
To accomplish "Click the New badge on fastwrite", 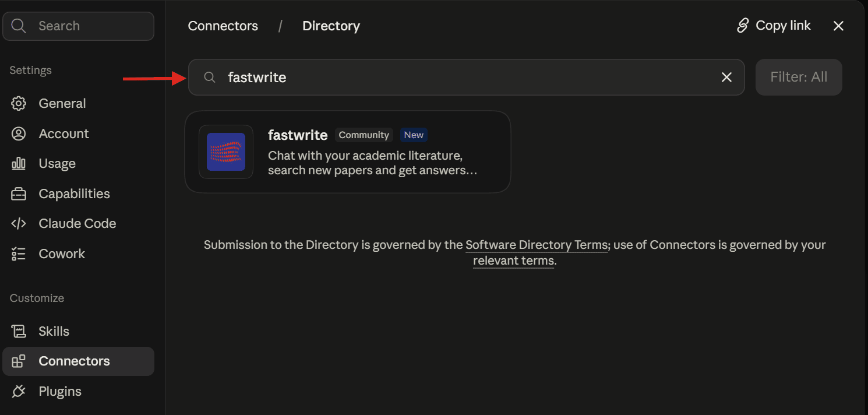I will click(414, 135).
